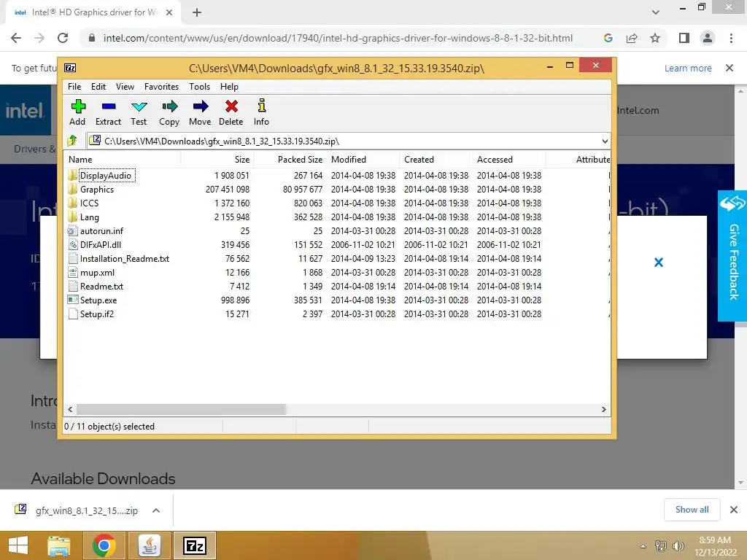
Task: Click the mup.xml file icon
Action: [x=72, y=273]
